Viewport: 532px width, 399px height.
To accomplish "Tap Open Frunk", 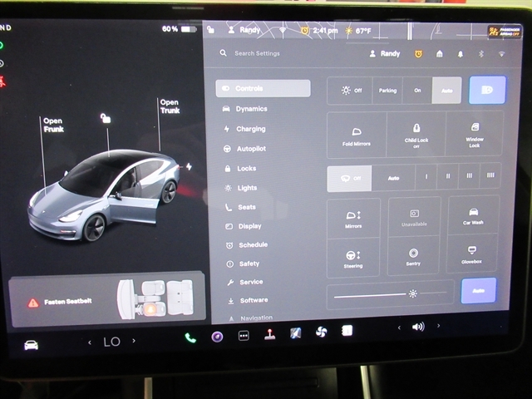I will pyautogui.click(x=53, y=125).
